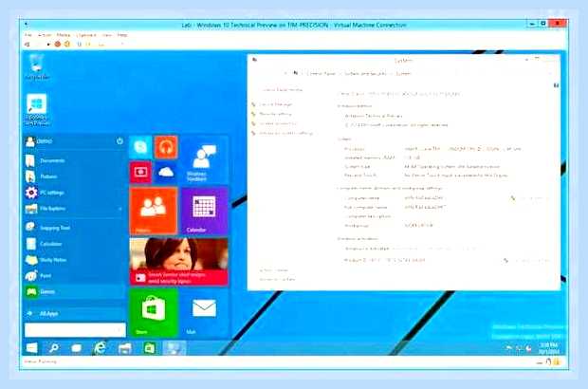Open PC settings from the Start menu

coord(74,193)
